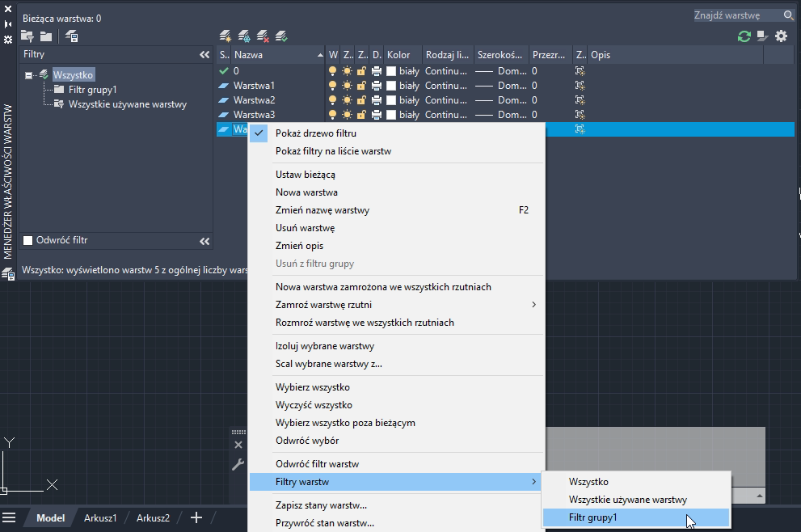This screenshot has height=532, width=801.
Task: Click the Opis column header
Action: tap(676, 55)
